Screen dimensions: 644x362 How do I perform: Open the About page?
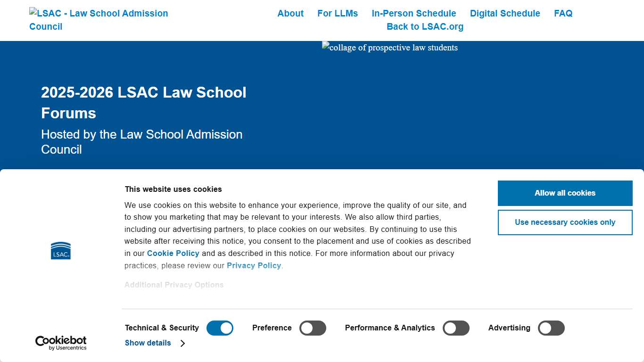tap(290, 13)
